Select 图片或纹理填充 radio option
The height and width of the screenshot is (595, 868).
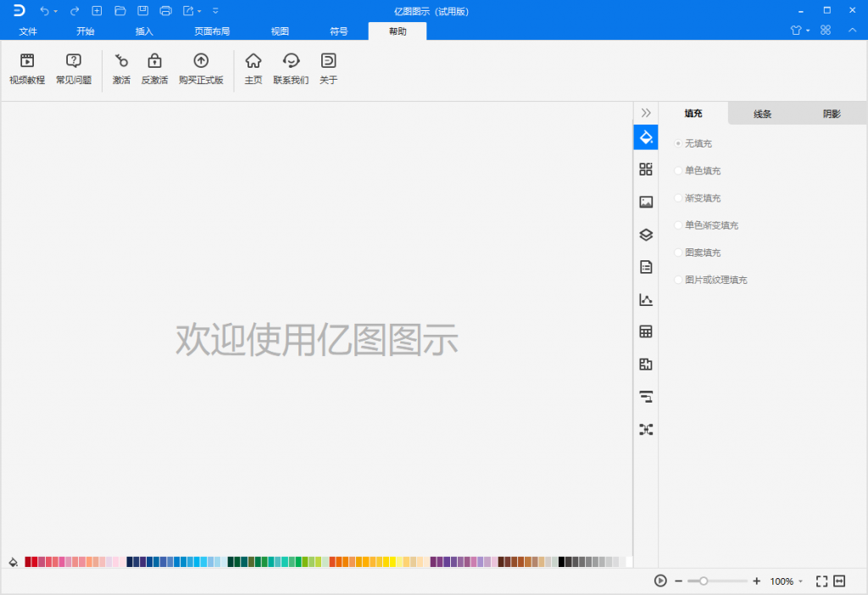[x=678, y=280]
